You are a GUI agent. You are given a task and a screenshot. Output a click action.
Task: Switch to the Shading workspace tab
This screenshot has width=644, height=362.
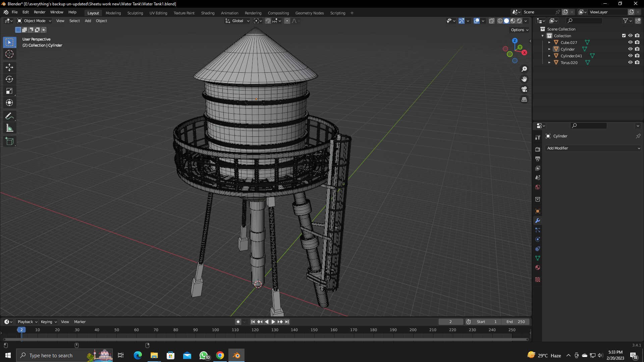[208, 13]
